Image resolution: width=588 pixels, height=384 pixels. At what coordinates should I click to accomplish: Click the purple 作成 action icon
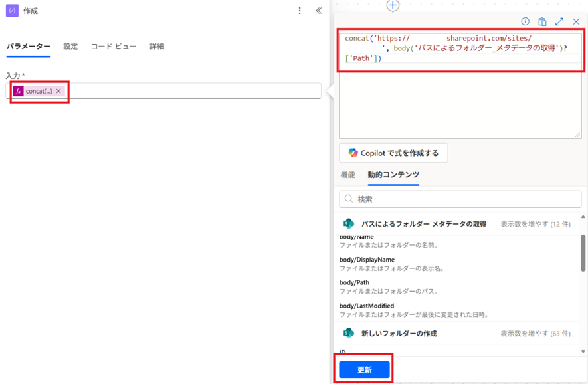(12, 11)
